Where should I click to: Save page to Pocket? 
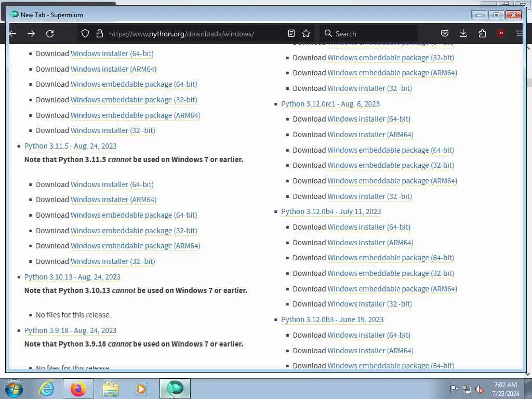coord(445,33)
